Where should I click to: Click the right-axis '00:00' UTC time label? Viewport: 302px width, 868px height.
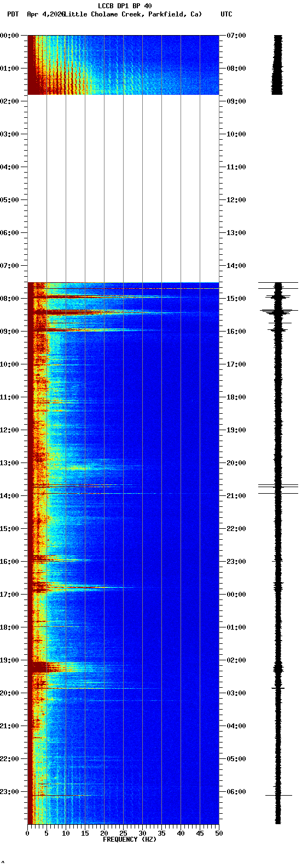(x=236, y=595)
